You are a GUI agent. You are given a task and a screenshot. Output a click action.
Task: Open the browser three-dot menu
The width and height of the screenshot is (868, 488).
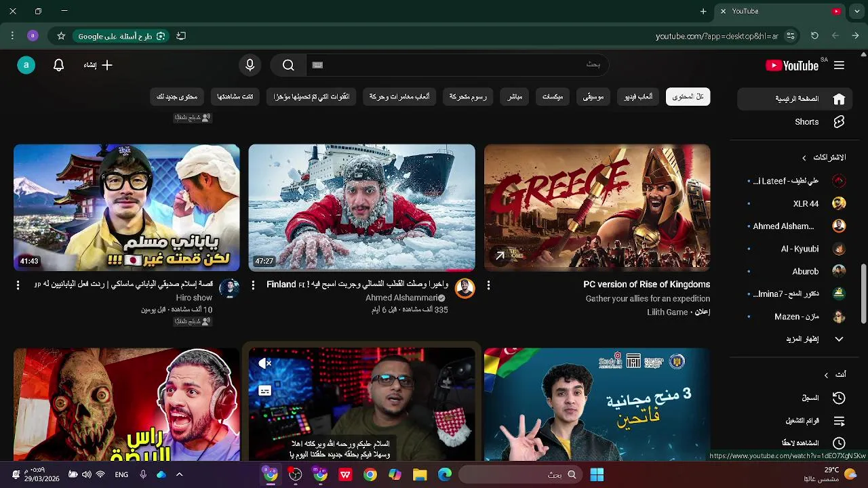click(x=12, y=36)
